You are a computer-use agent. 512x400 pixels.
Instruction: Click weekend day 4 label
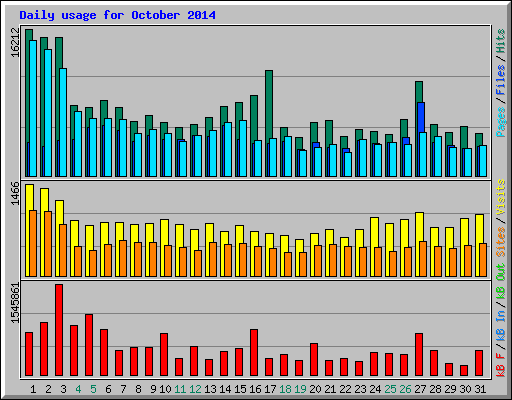tap(78, 389)
